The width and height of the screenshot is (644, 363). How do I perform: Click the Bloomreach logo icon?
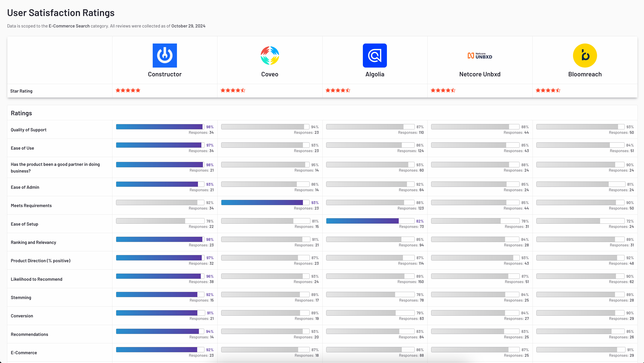click(585, 56)
